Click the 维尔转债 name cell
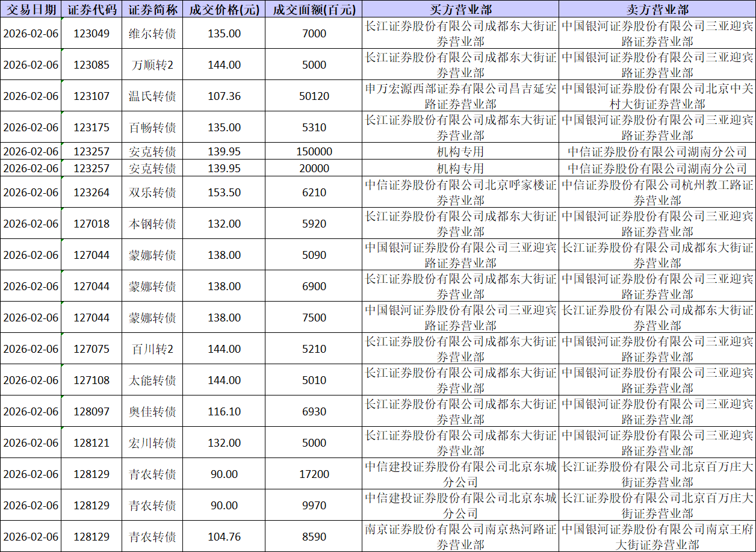 152,34
